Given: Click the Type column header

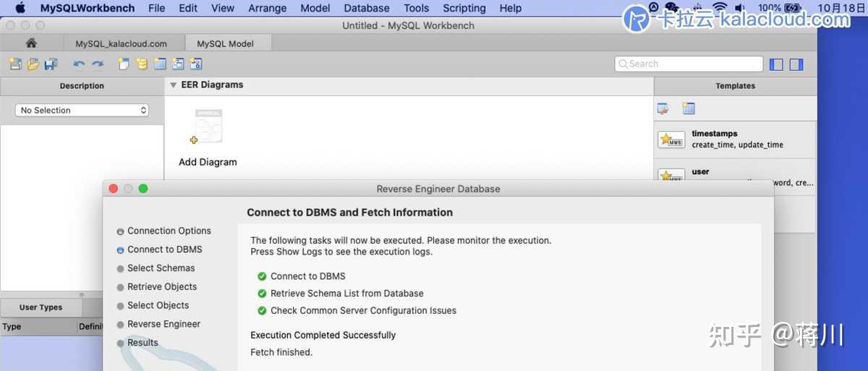Looking at the screenshot, I should [39, 327].
